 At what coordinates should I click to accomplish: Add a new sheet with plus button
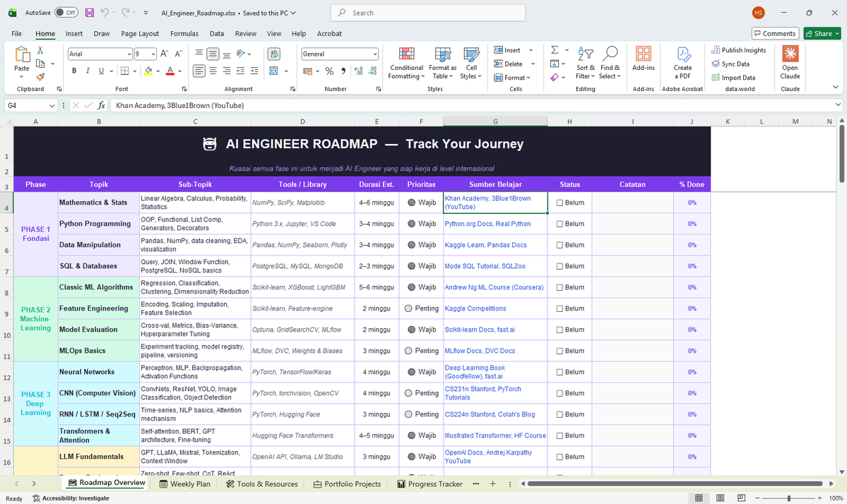[492, 484]
